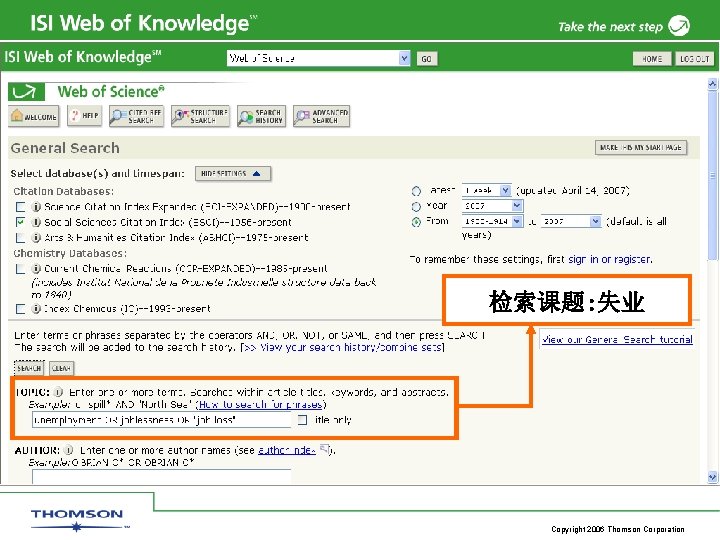Open View our General Search tutorial link

tap(617, 339)
